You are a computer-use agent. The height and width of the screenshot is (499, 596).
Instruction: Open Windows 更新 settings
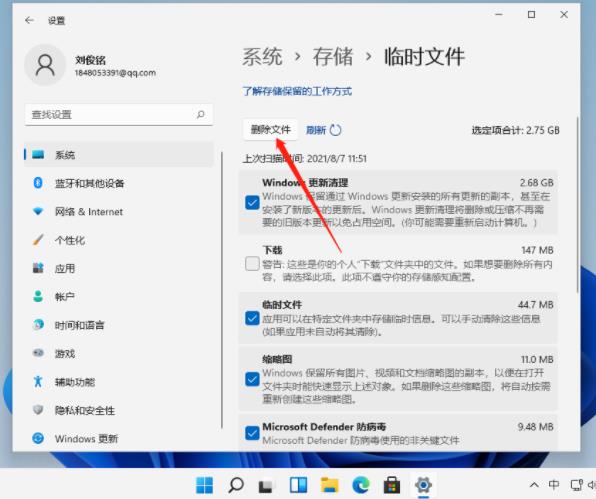[119, 439]
